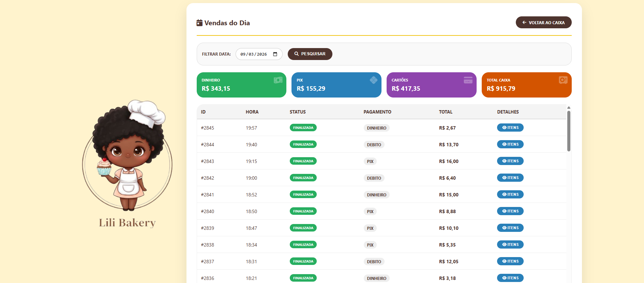
Task: Show items of order #2843
Action: [x=510, y=161]
